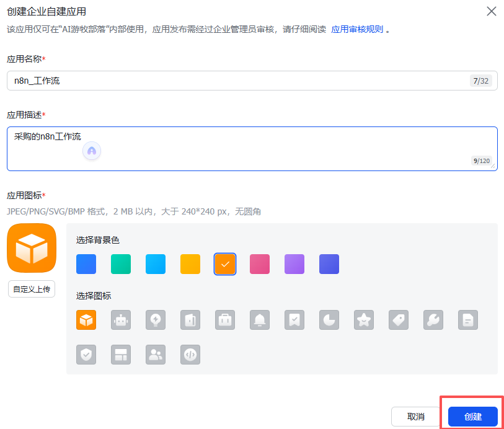The width and height of the screenshot is (504, 429).
Task: Choose the green background color
Action: point(121,264)
